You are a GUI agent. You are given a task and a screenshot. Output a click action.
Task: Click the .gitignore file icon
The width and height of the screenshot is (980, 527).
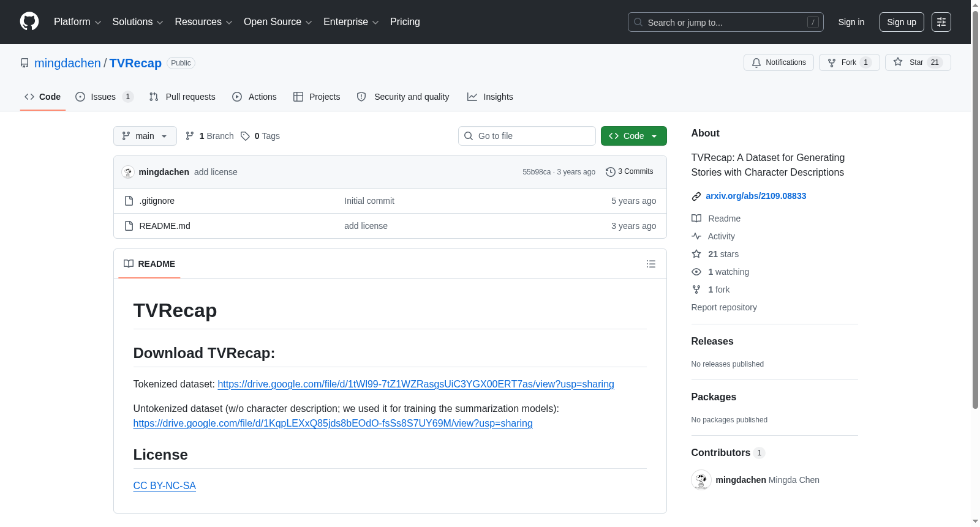click(x=129, y=201)
